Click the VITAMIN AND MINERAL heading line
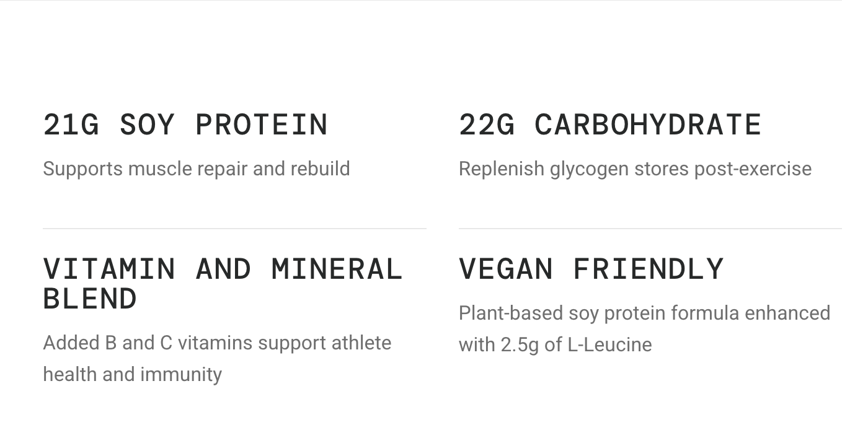 pyautogui.click(x=223, y=269)
